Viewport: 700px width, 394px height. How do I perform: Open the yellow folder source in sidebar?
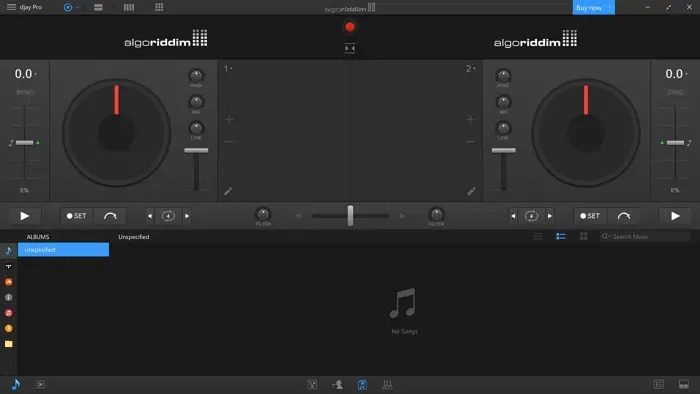pyautogui.click(x=8, y=344)
